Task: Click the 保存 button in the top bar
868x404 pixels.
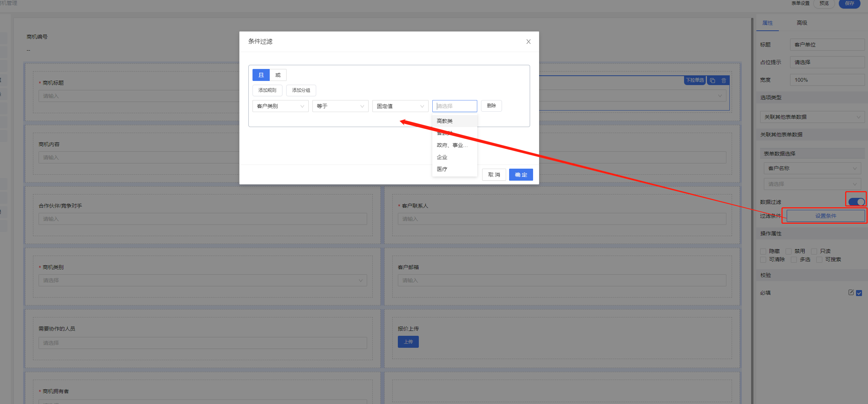Action: pyautogui.click(x=849, y=3)
